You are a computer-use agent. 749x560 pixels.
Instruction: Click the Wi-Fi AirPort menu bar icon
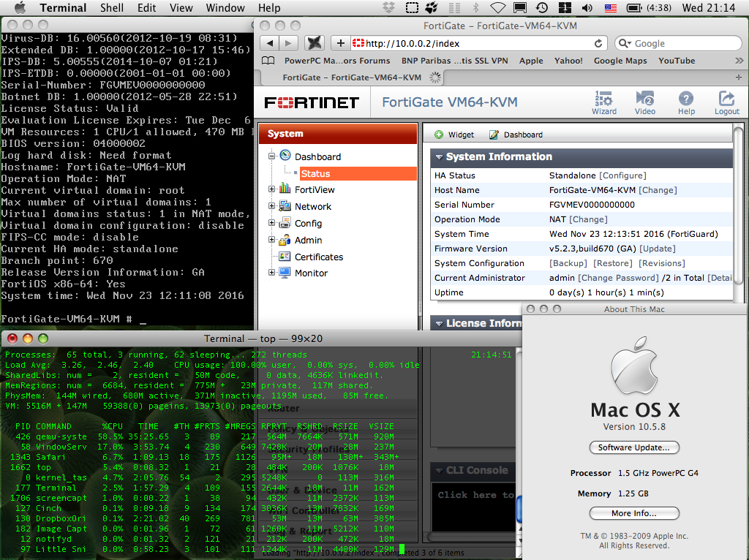coord(497,7)
